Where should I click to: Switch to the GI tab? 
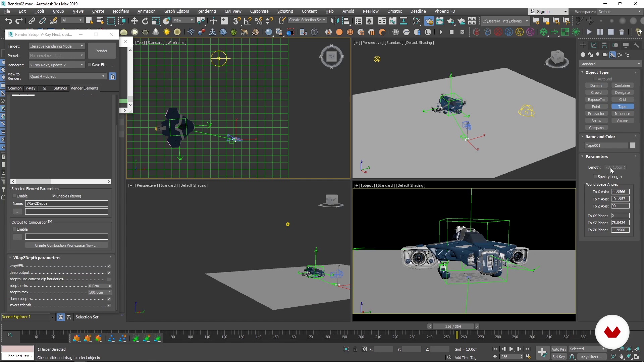[x=45, y=88]
